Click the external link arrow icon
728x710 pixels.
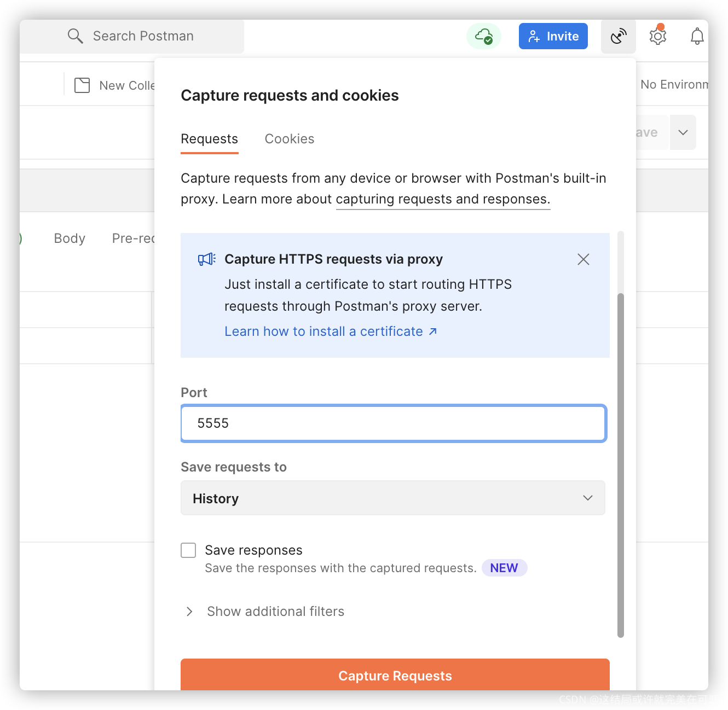point(432,331)
